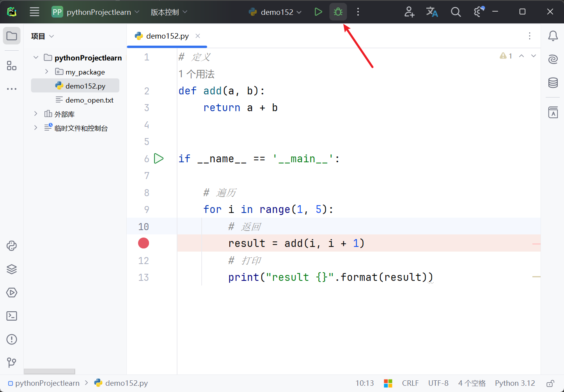Open the Python Packages layers icon
Image resolution: width=564 pixels, height=392 pixels.
(x=12, y=269)
